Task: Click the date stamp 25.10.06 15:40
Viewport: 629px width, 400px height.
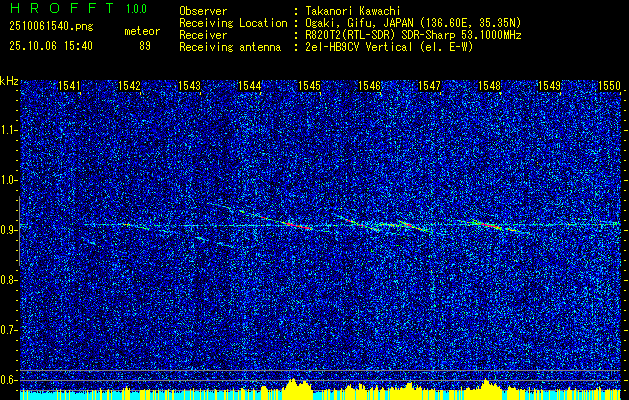Action: pyautogui.click(x=51, y=46)
